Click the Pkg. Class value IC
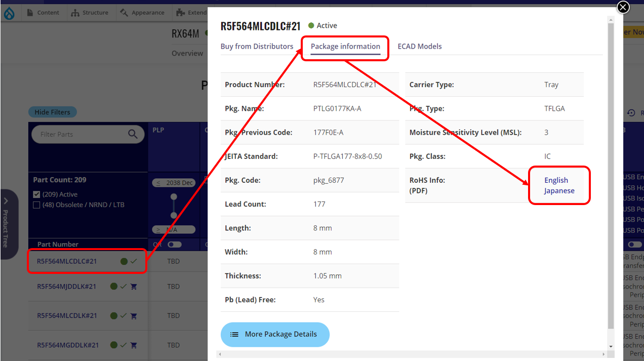Image resolution: width=644 pixels, height=361 pixels. [547, 156]
